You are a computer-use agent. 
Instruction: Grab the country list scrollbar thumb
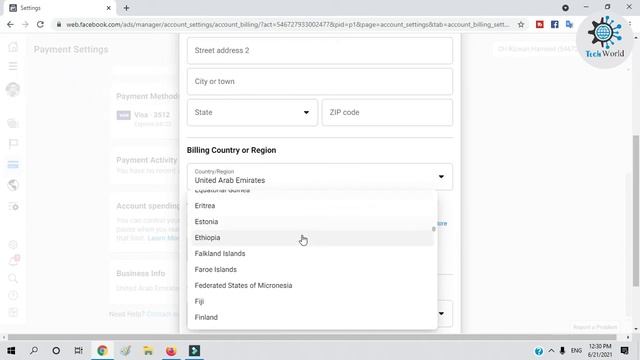433,229
